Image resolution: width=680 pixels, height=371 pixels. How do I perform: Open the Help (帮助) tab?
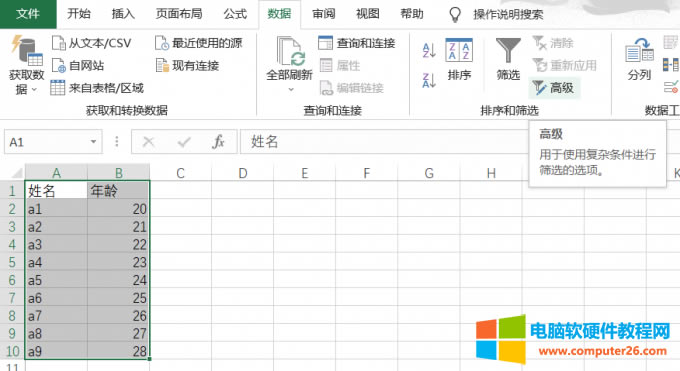412,14
